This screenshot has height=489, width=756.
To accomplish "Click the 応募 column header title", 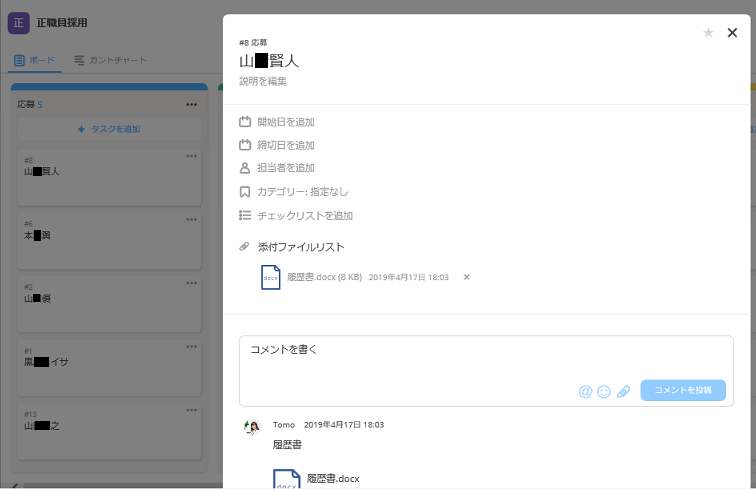I will 26,105.
